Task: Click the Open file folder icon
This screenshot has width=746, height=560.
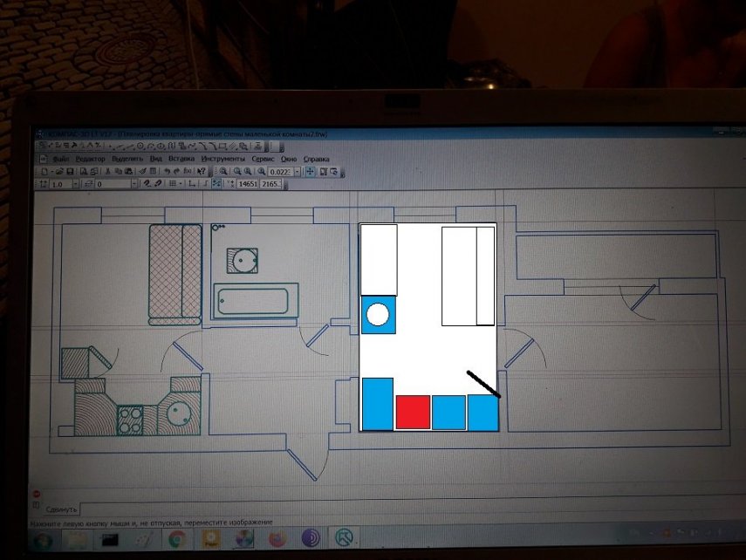Action: pos(58,172)
